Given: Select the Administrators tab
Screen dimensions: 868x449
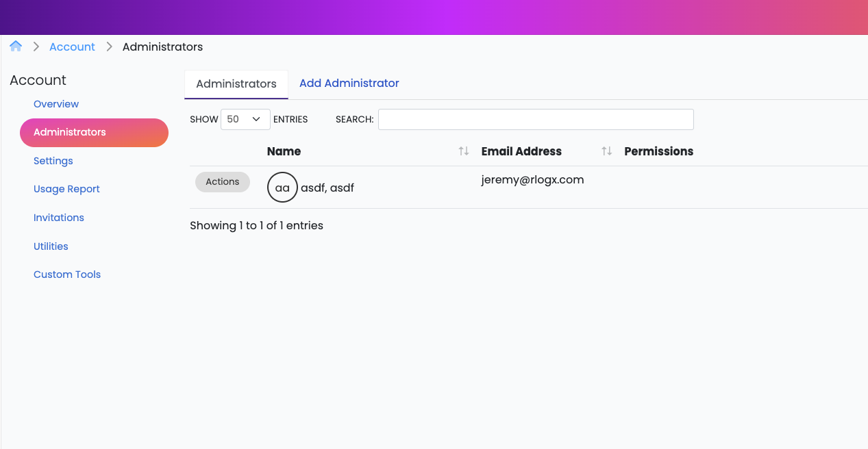Looking at the screenshot, I should [236, 84].
